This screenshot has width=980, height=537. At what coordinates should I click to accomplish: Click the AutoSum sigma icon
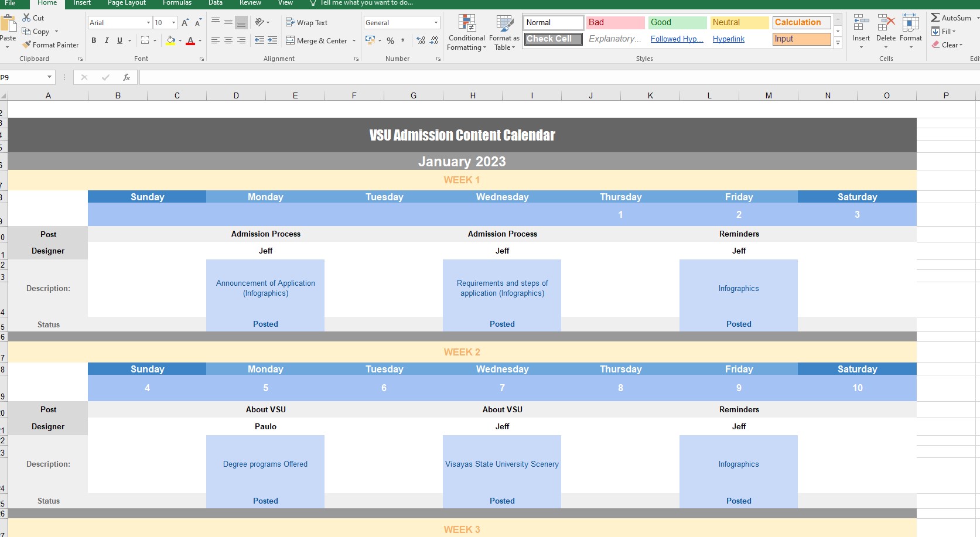[x=935, y=18]
